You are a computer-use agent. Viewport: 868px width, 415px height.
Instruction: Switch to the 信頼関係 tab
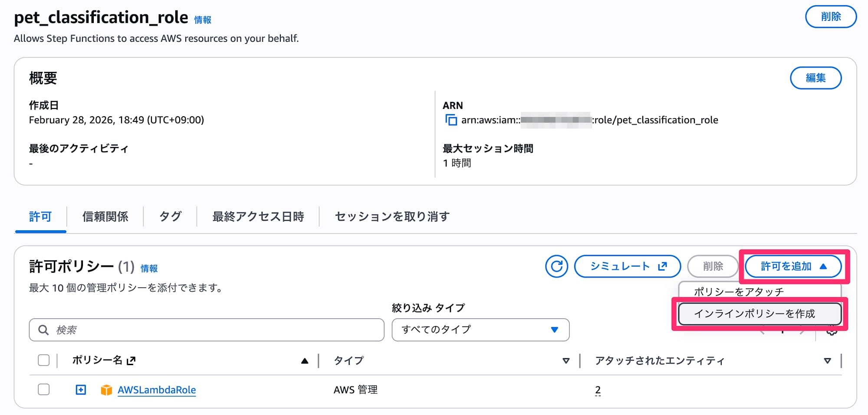coord(105,216)
